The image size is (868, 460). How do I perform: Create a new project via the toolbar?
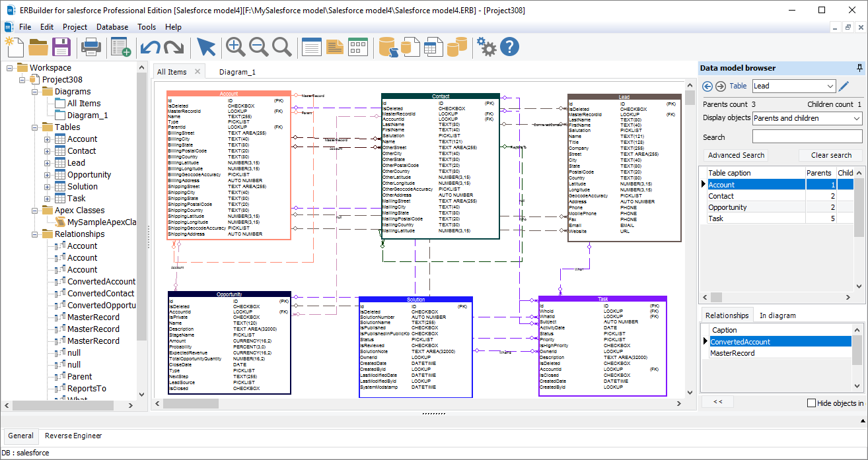(15, 47)
